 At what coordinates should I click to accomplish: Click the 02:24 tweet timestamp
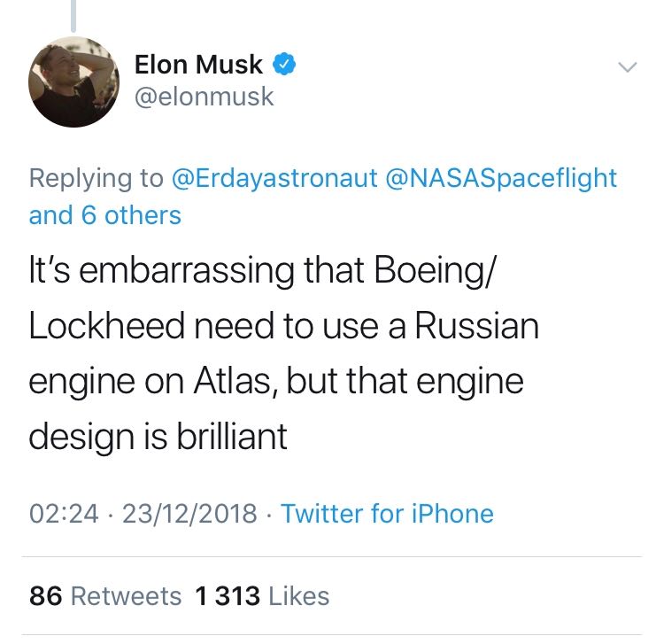tap(64, 514)
